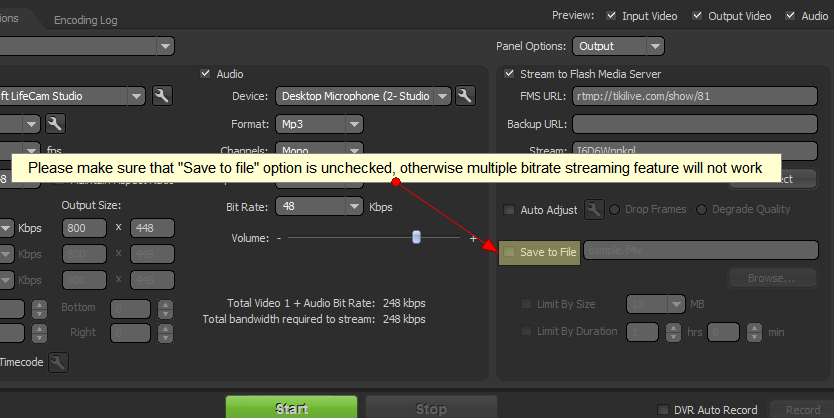Open video device settings wrench beside LifeCam Studio
This screenshot has height=418, width=834.
click(x=163, y=96)
